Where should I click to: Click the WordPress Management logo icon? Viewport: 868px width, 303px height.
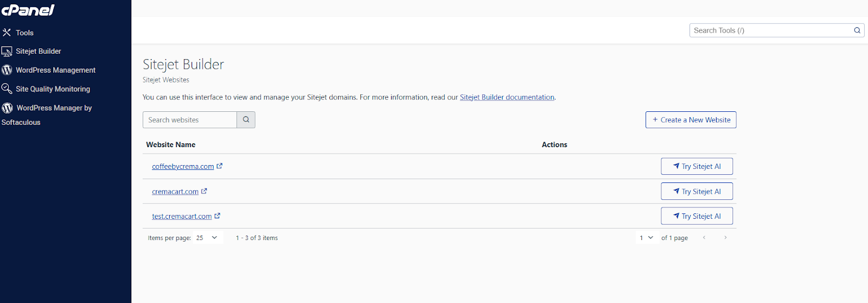[x=7, y=70]
